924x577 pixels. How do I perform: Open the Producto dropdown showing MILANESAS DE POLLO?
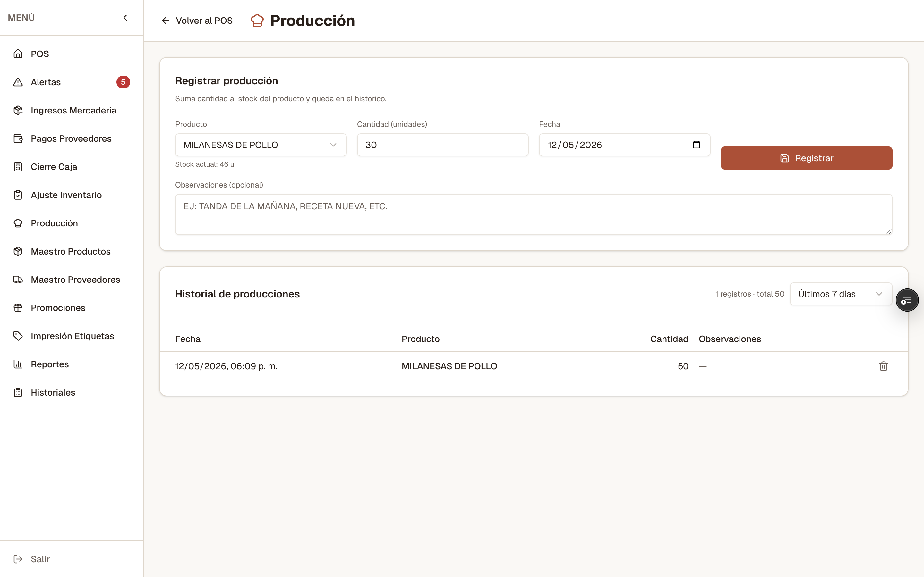pyautogui.click(x=261, y=145)
